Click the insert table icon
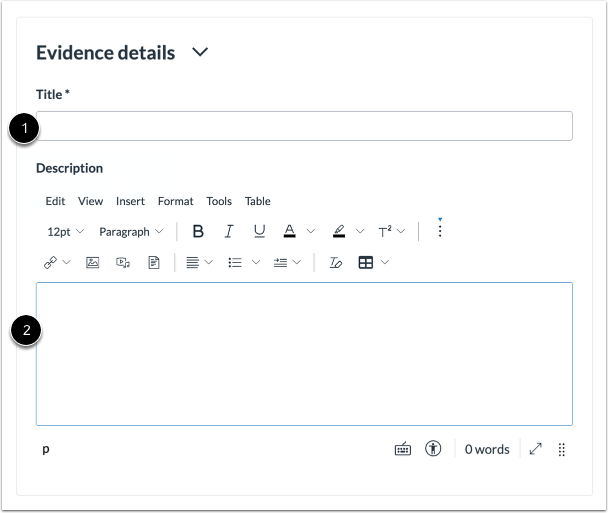Image resolution: width=608 pixels, height=513 pixels. tap(366, 263)
